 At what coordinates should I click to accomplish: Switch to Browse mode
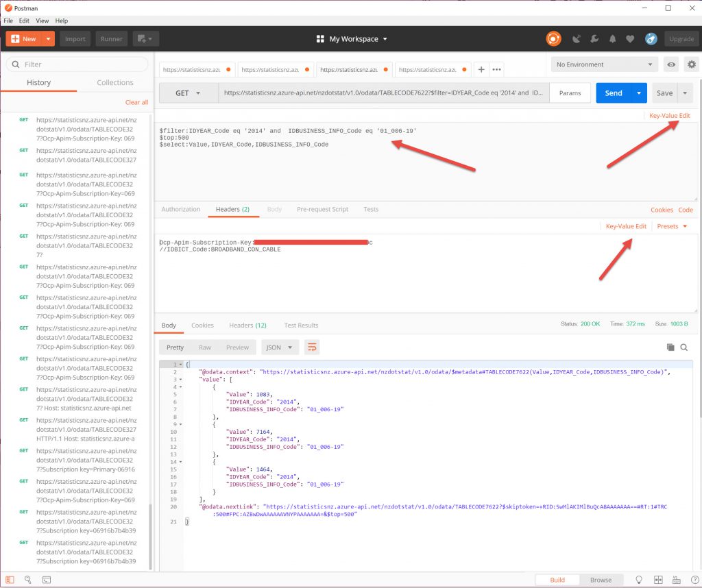(601, 580)
